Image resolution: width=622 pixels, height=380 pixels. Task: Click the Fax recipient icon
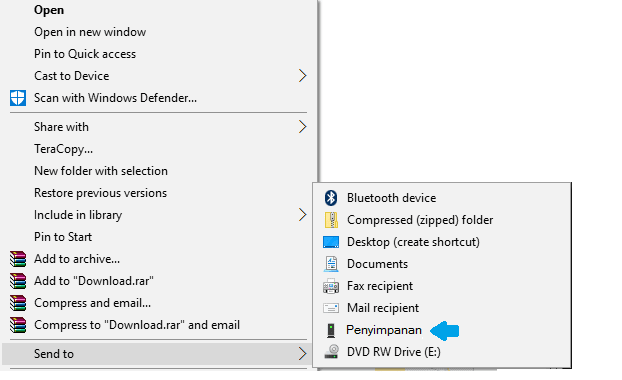click(331, 286)
